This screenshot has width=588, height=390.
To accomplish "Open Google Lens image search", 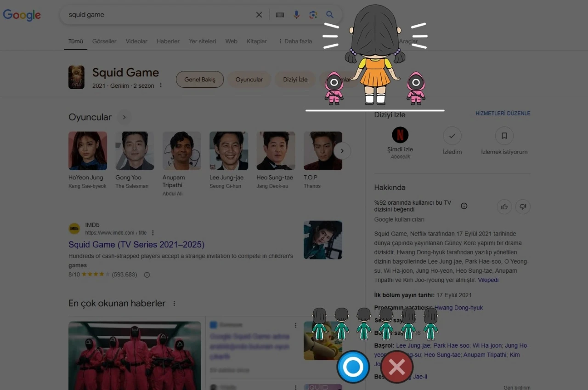I will pos(313,15).
